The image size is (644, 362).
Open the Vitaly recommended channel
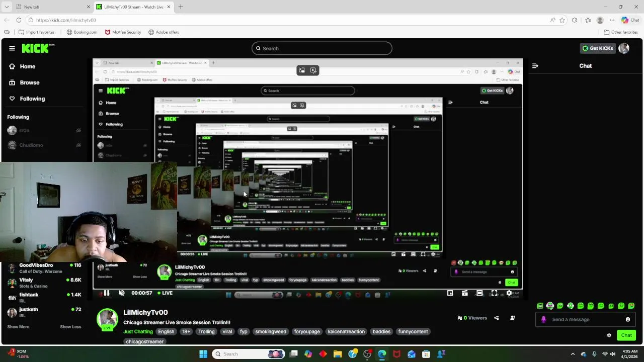pyautogui.click(x=44, y=283)
